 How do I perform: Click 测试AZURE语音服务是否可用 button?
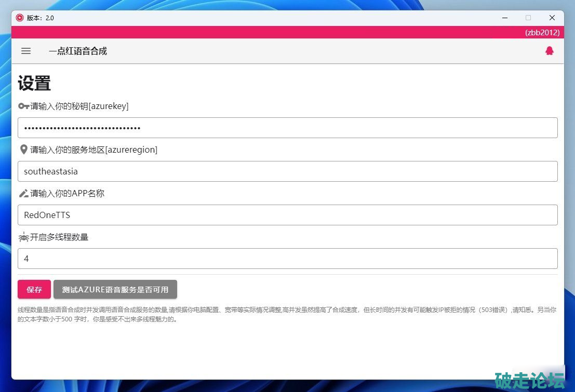(x=115, y=290)
